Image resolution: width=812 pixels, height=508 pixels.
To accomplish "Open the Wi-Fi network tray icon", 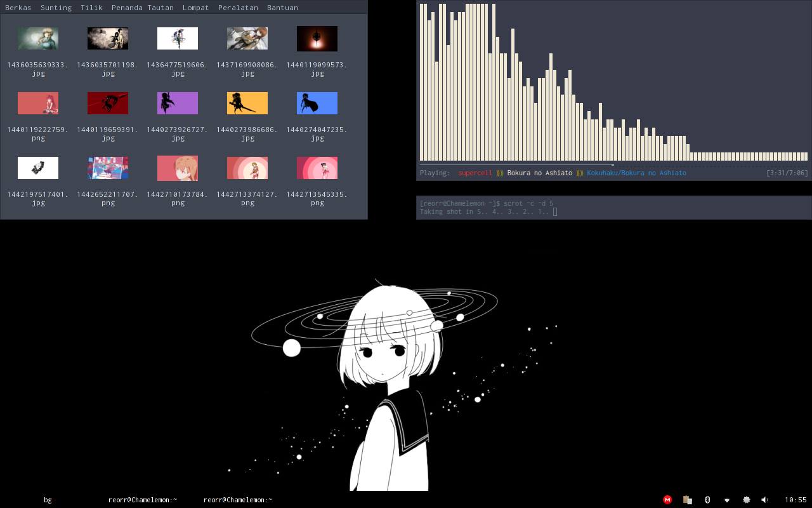I will click(727, 500).
